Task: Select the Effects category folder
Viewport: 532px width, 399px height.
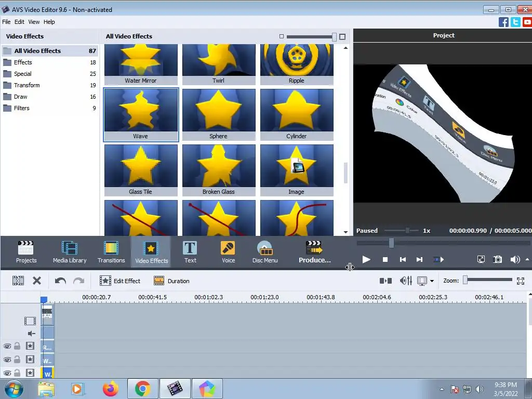Action: [x=50, y=62]
